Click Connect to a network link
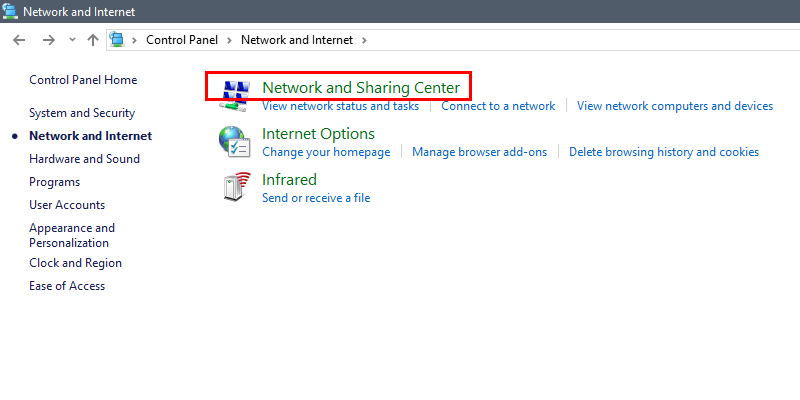Image resolution: width=800 pixels, height=400 pixels. click(x=498, y=106)
